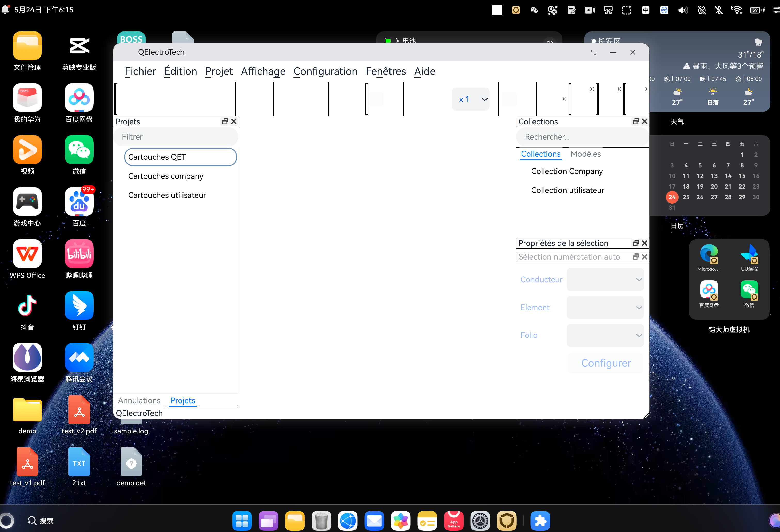
Task: Float the Propriétés de la sélection panel
Action: click(x=636, y=243)
